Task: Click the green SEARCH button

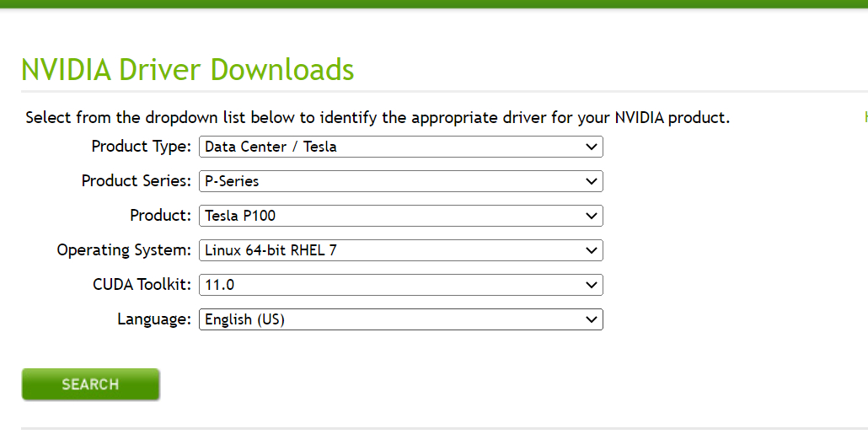Action: [x=91, y=384]
